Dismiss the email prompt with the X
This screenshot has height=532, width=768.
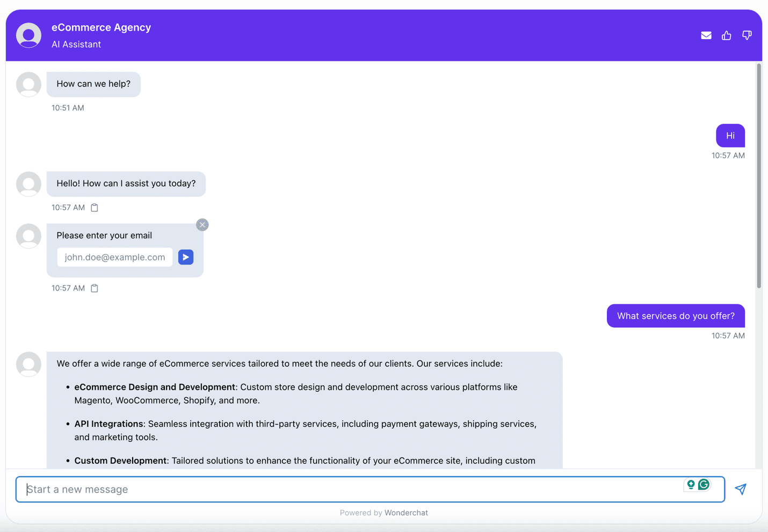(x=202, y=224)
